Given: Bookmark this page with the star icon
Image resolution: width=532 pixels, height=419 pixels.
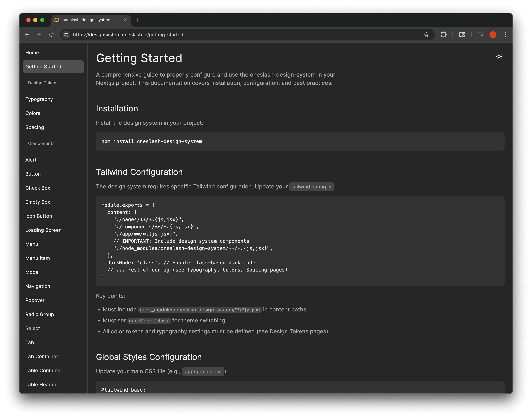Looking at the screenshot, I should tap(427, 35).
